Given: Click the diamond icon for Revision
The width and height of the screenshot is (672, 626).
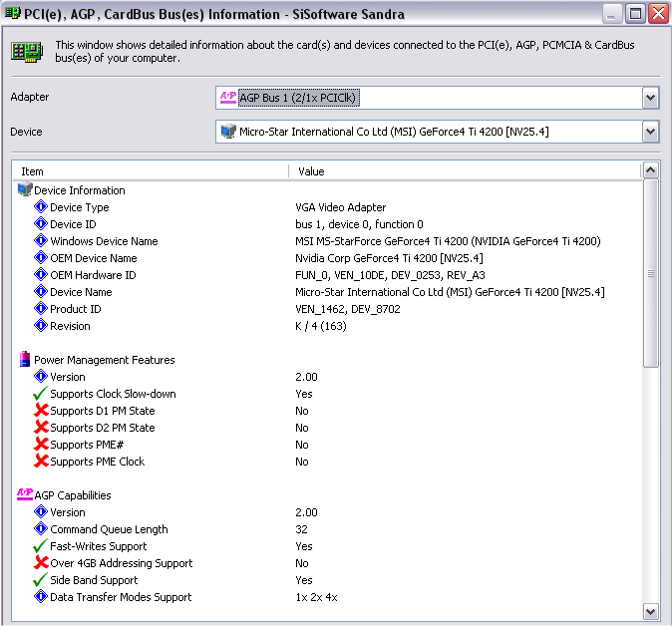Looking at the screenshot, I should click(41, 326).
